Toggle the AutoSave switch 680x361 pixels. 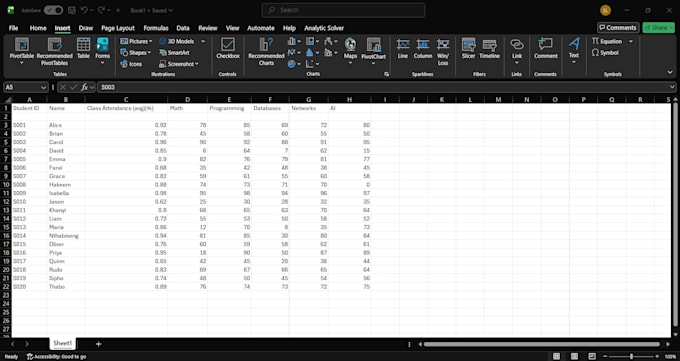tap(53, 10)
